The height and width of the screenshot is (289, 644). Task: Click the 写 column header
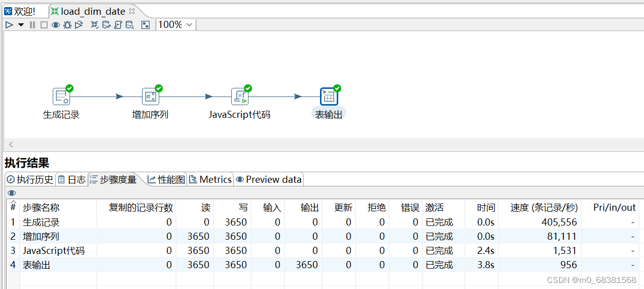tap(232, 208)
